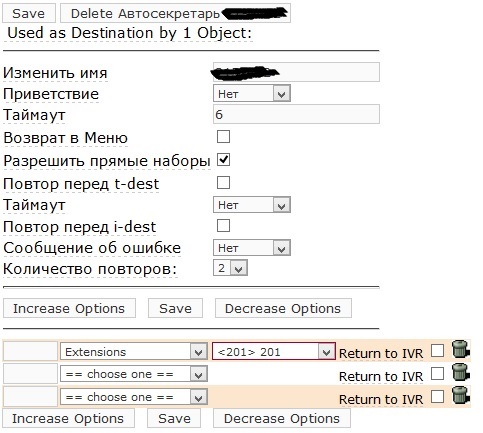Delete the Extensions 201 option row via trash icon
The width and height of the screenshot is (483, 433).
pyautogui.click(x=460, y=350)
